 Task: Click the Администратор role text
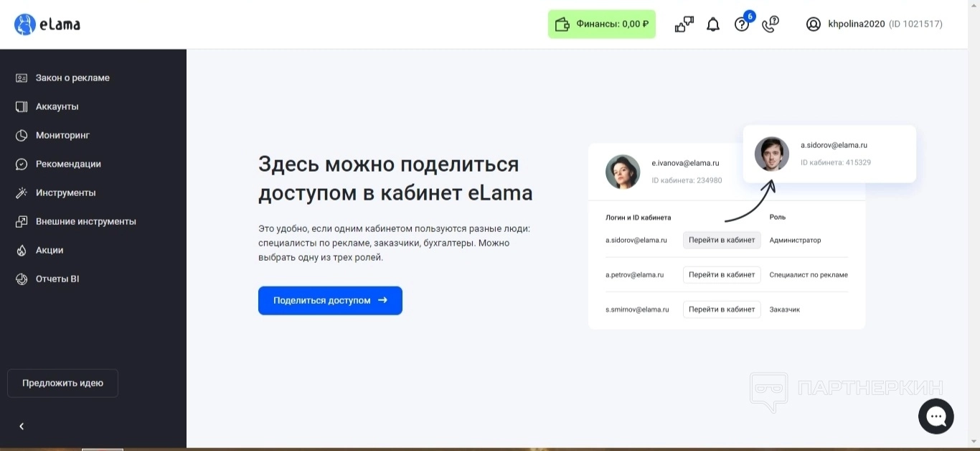(795, 240)
